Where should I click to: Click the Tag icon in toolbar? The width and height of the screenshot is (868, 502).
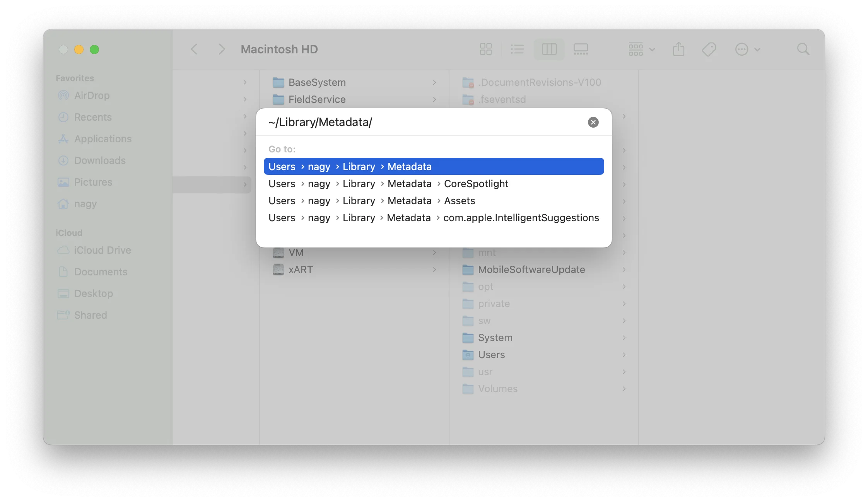coord(710,49)
